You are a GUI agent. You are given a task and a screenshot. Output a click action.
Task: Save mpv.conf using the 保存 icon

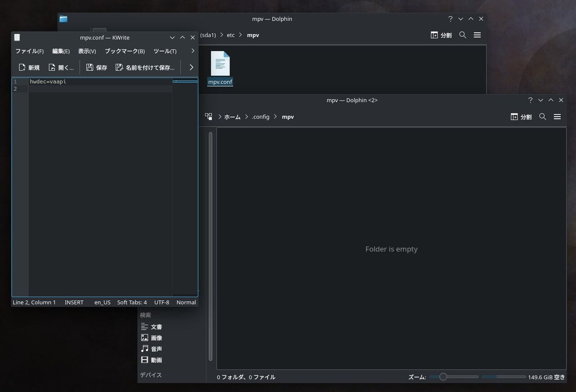90,67
